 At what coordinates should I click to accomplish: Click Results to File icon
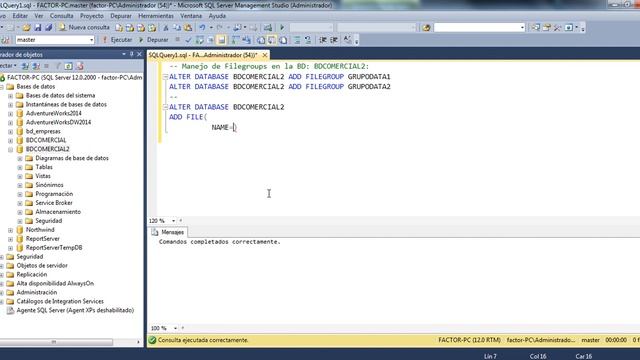point(283,40)
